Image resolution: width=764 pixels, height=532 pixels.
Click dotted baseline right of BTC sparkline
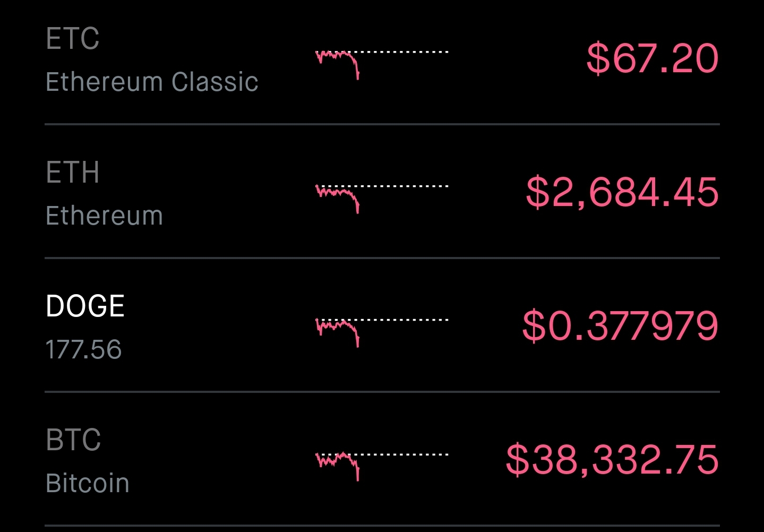pos(404,454)
